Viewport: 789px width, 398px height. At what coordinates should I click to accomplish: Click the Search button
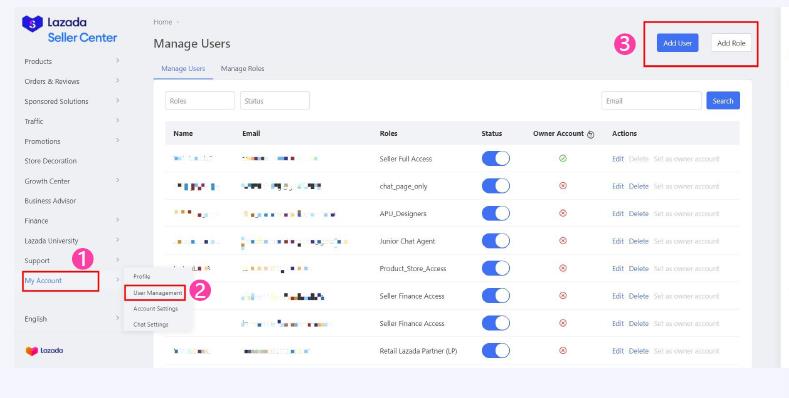[723, 101]
